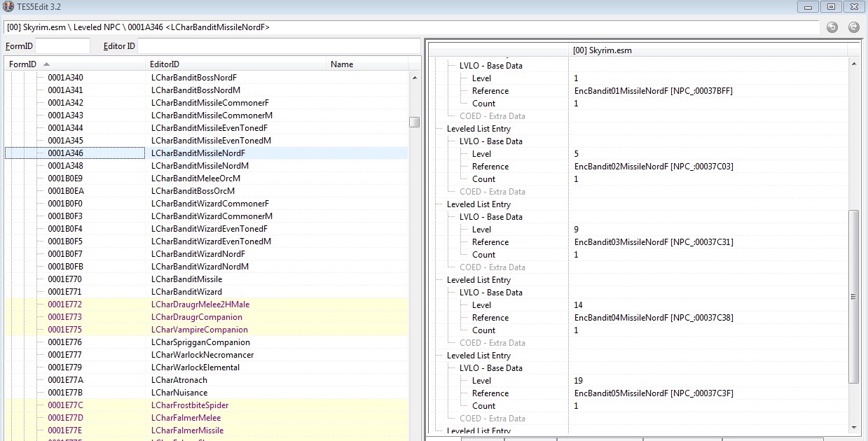Click reference EncBandit03MissileNordF value
The width and height of the screenshot is (868, 441).
654,242
